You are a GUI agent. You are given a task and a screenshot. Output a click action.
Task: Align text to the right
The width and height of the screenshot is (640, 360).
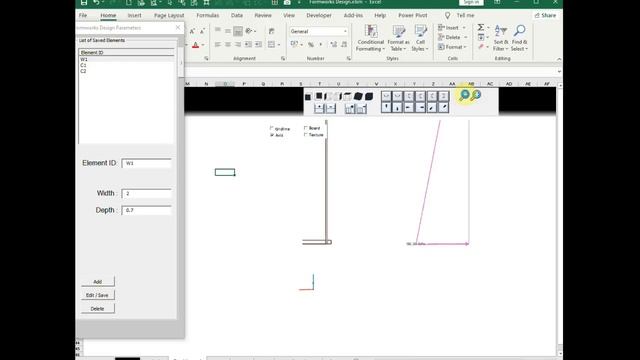238,44
